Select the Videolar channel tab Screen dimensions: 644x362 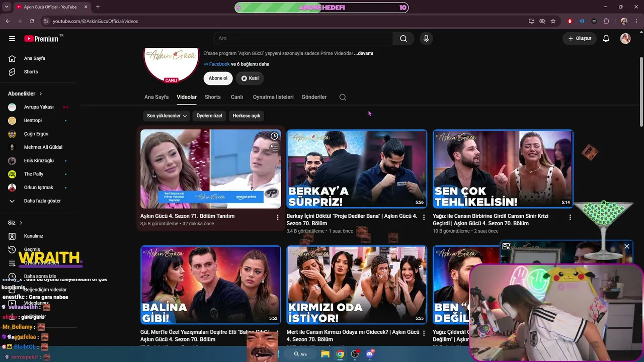187,97
